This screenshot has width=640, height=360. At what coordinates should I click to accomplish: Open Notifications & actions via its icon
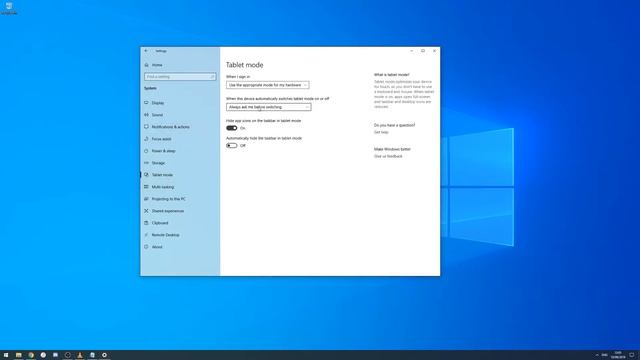click(146, 127)
